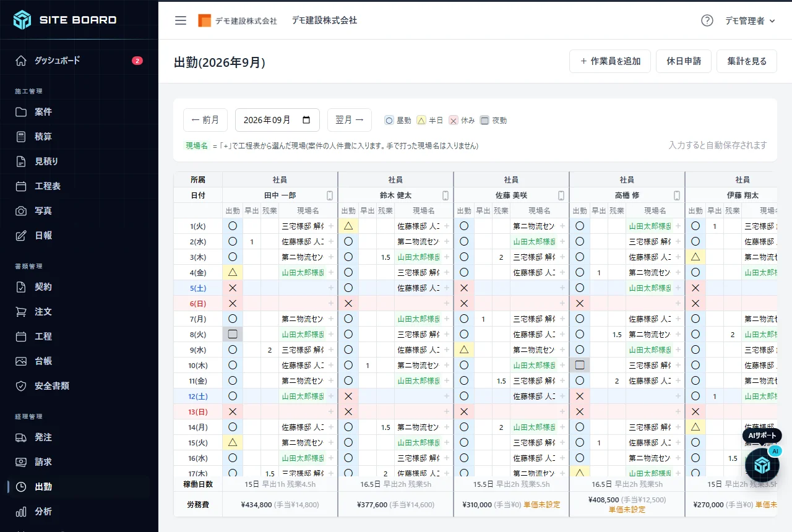Go to previous month with ← 前月
The image size is (792, 532).
pos(205,120)
